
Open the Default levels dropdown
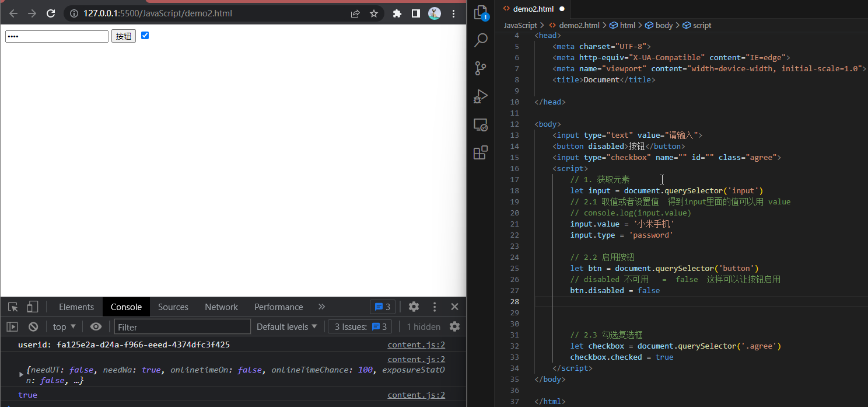coord(287,327)
